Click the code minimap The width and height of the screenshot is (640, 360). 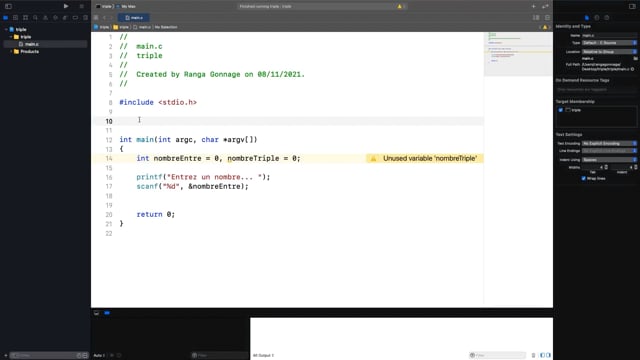point(518,54)
